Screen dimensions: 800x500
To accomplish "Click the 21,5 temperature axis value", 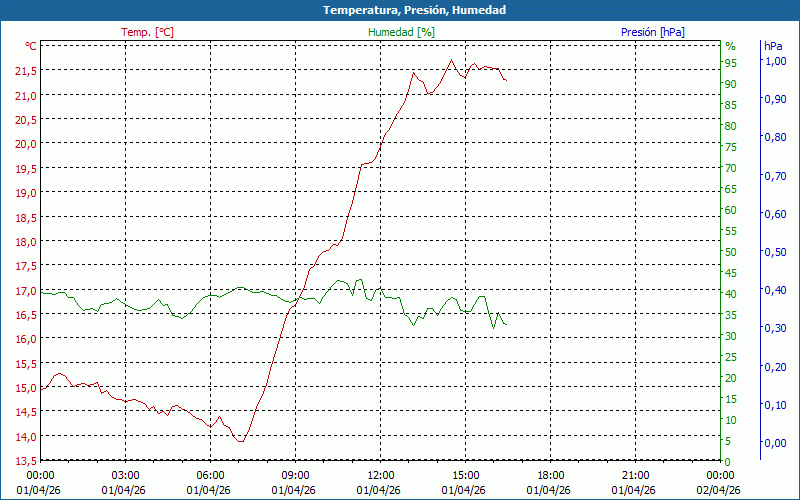I will click(26, 71).
